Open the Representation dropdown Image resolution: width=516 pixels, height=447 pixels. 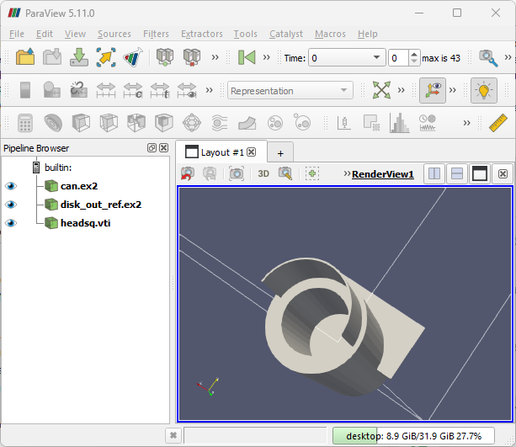pos(290,90)
